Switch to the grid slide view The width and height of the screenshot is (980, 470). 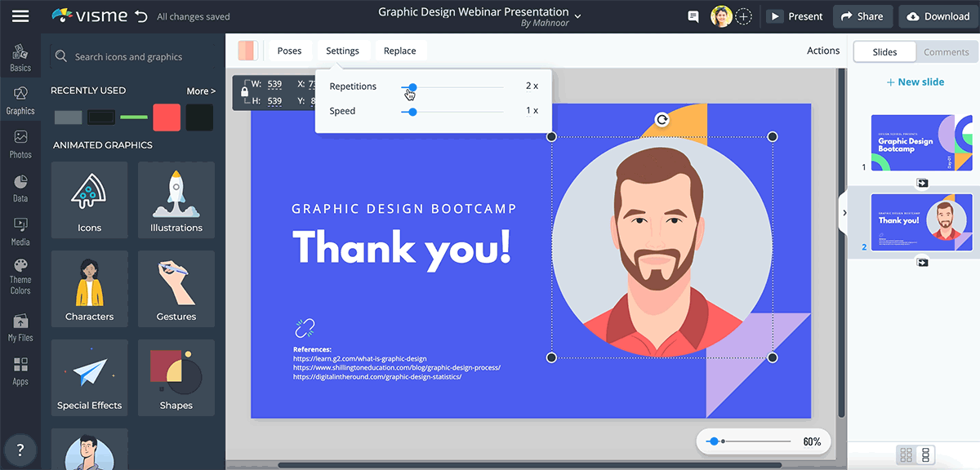906,454
